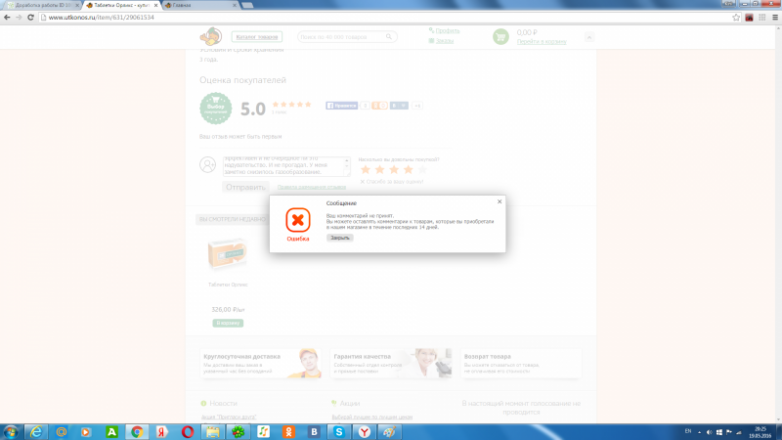Close the message dialog with X
The width and height of the screenshot is (782, 440).
(499, 201)
